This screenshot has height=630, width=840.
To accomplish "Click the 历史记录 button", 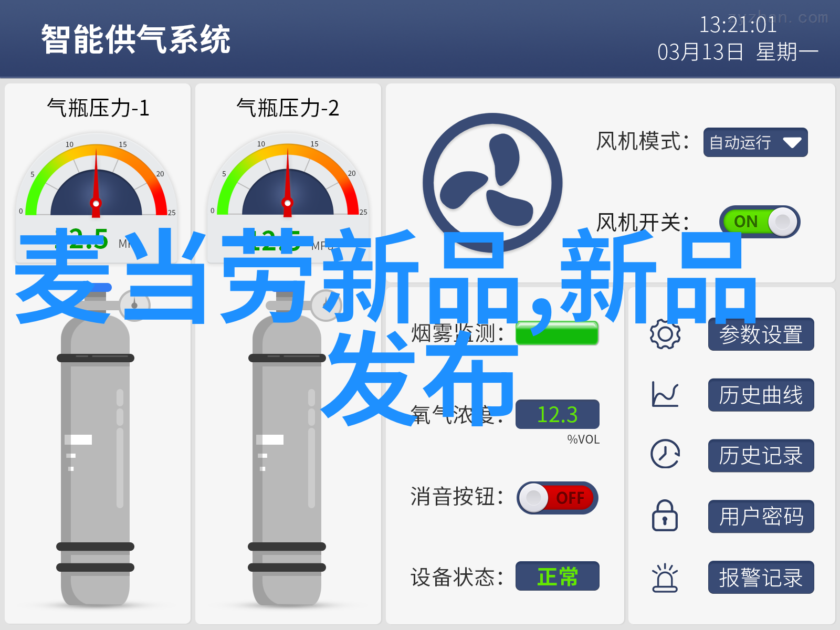I will (x=761, y=456).
